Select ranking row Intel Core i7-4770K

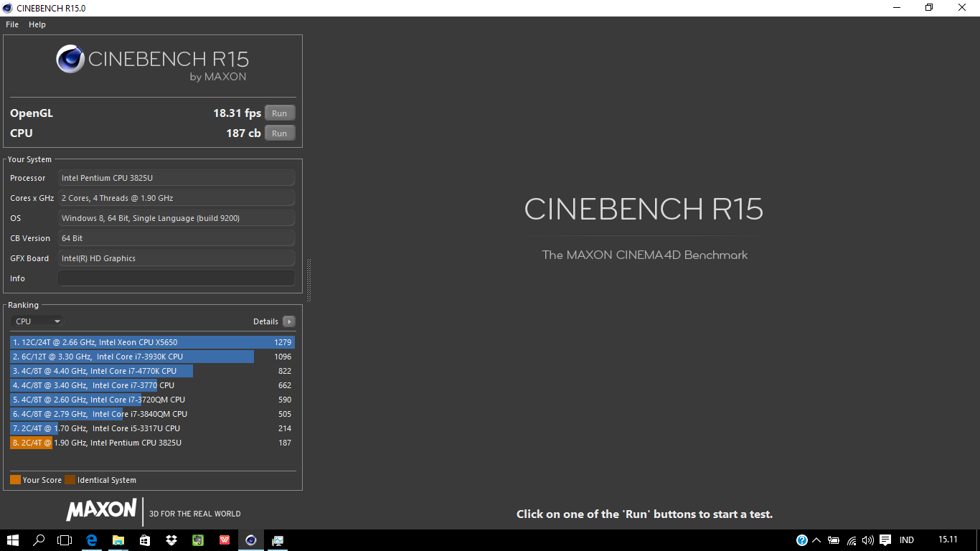point(152,371)
